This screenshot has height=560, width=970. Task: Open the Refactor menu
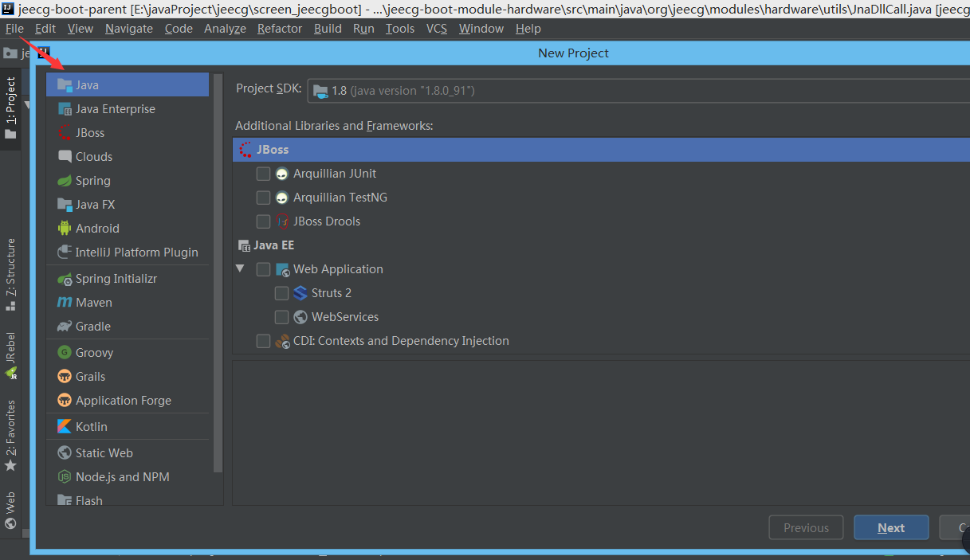coord(280,28)
